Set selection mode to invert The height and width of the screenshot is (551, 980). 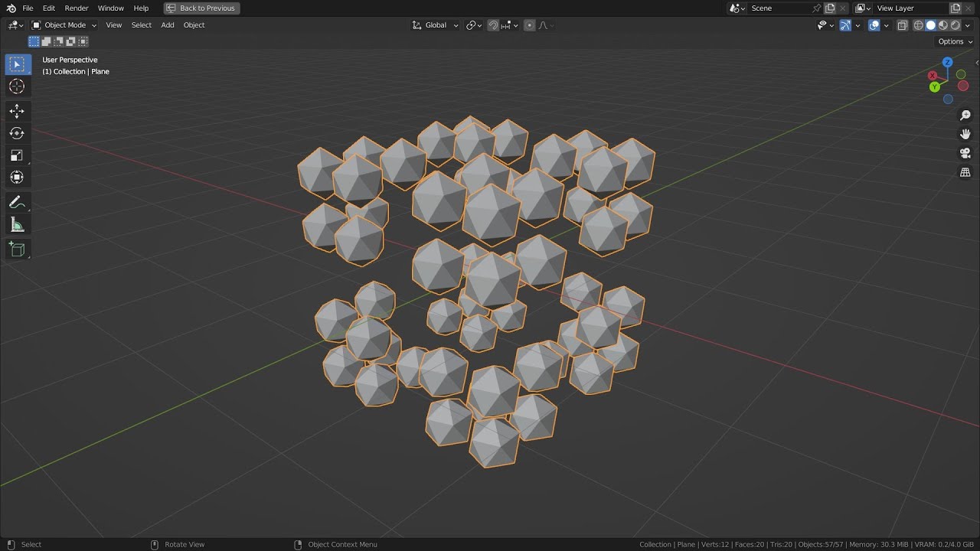(71, 41)
